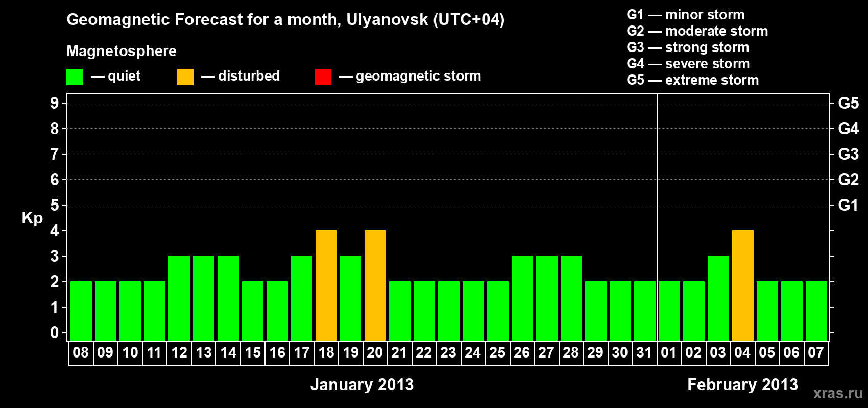Click the green bar for January 19
868x408 pixels.
[351, 298]
